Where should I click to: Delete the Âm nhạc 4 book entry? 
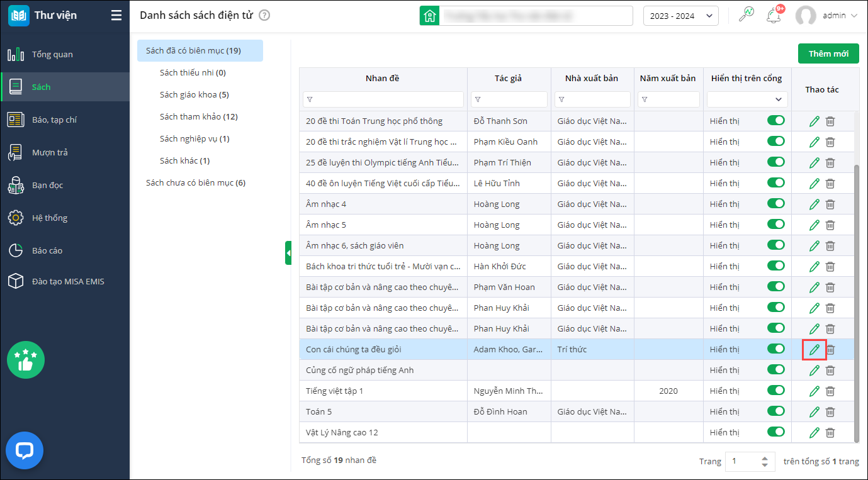830,204
